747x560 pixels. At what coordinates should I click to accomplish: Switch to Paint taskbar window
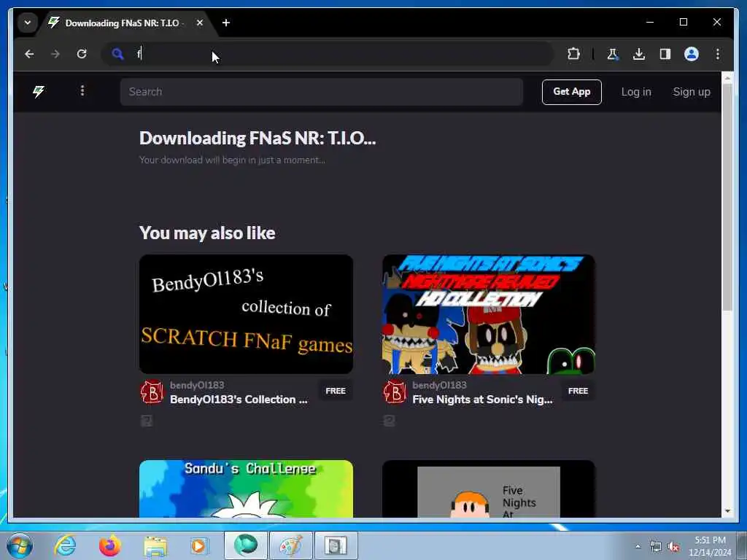coord(290,545)
